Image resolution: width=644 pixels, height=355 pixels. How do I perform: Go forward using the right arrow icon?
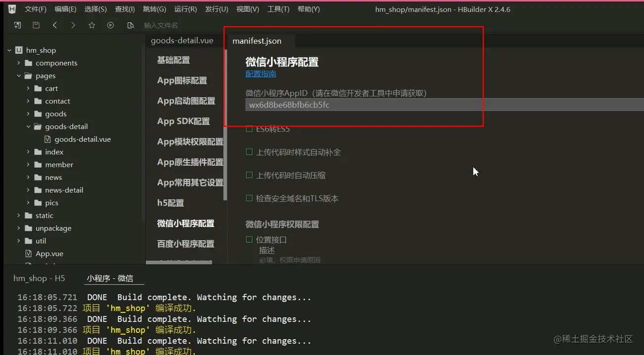pos(73,25)
